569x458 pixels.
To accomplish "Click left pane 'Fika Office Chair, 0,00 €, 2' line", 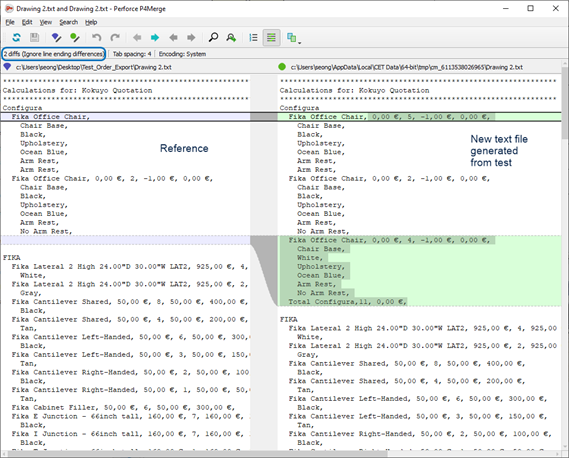I will [112, 179].
